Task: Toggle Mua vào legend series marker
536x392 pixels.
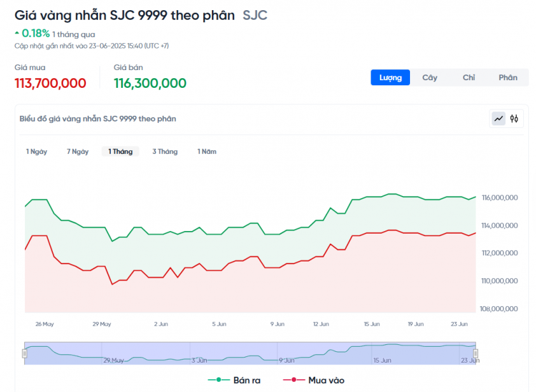Action: (x=293, y=380)
